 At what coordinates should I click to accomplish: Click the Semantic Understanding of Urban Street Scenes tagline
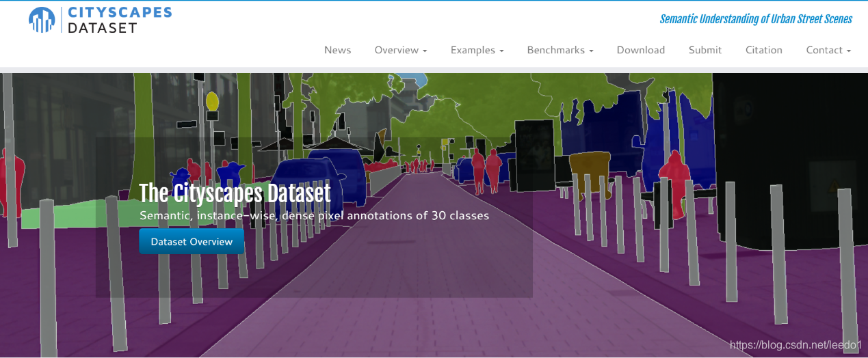[x=756, y=19]
